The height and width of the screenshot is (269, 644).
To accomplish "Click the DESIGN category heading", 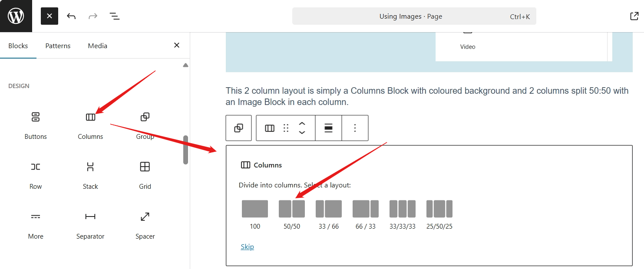I will click(19, 86).
